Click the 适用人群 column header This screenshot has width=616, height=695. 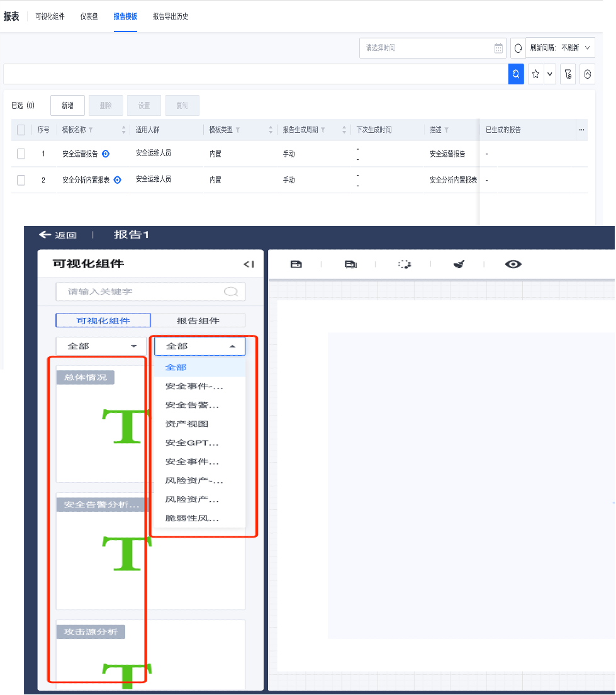pos(148,130)
